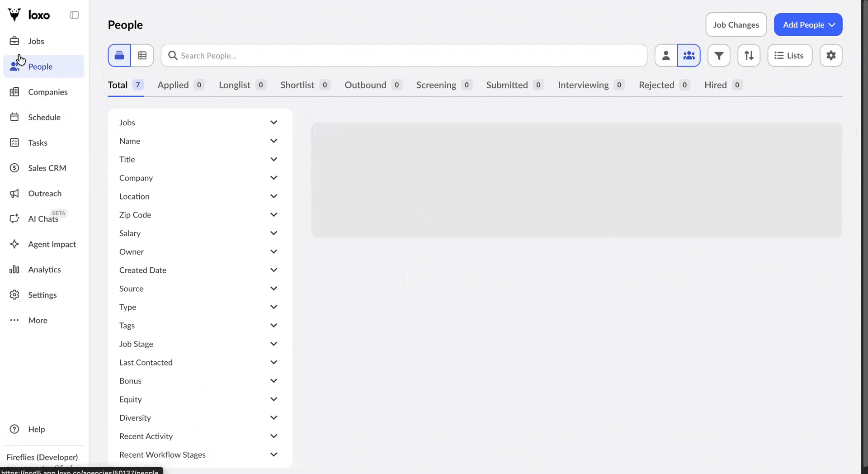Click the Job Changes button

point(736,25)
